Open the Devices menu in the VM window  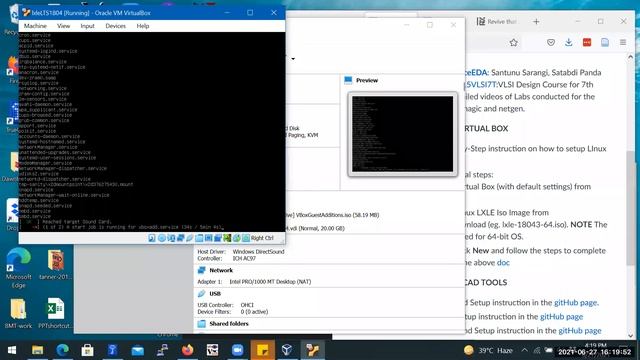[x=116, y=26]
